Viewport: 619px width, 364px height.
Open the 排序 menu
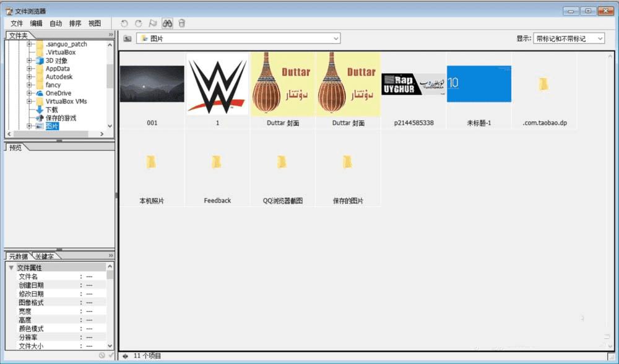pyautogui.click(x=75, y=24)
